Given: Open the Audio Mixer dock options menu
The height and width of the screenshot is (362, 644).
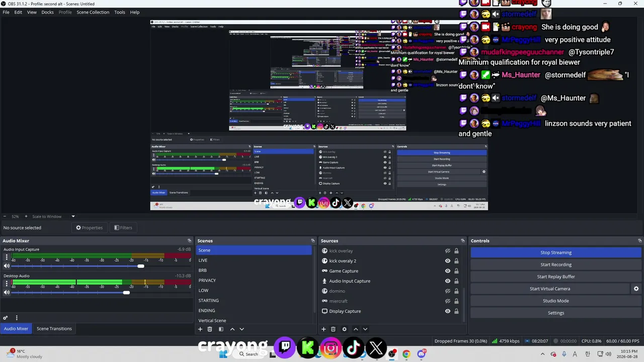Looking at the screenshot, I should point(17,318).
